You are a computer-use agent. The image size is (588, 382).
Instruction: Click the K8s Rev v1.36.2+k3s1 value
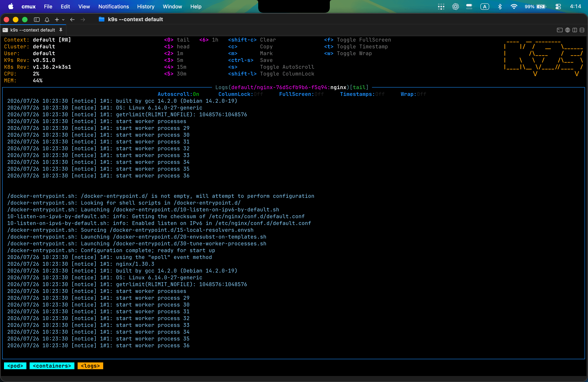(x=52, y=67)
